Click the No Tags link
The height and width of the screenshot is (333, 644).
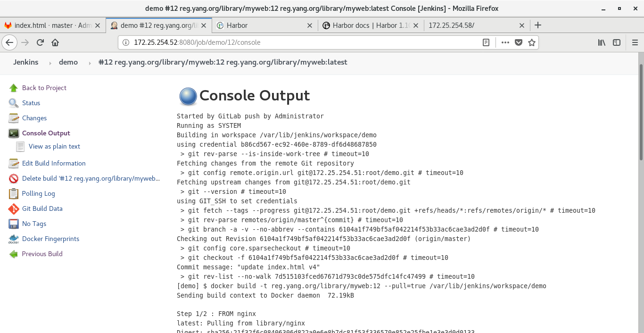pyautogui.click(x=34, y=224)
